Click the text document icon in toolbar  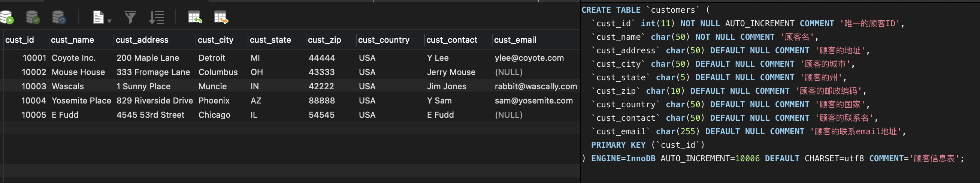click(98, 18)
